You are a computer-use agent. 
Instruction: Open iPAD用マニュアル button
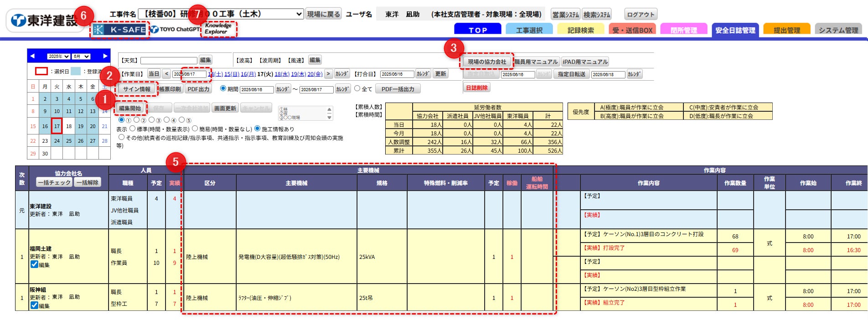coord(585,62)
